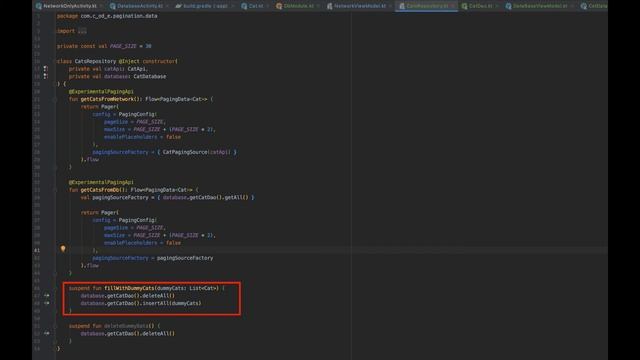Click the file icon on the DatabaseActivity.kt tab
The width and height of the screenshot is (640, 360).
(113, 6)
